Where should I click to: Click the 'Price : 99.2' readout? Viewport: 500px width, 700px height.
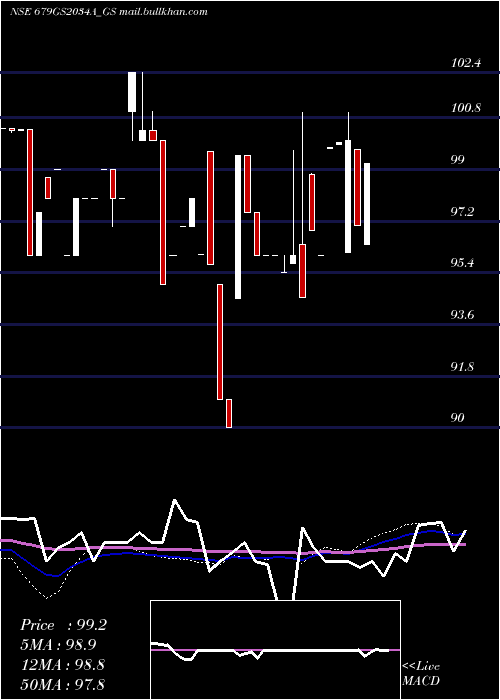[63, 625]
